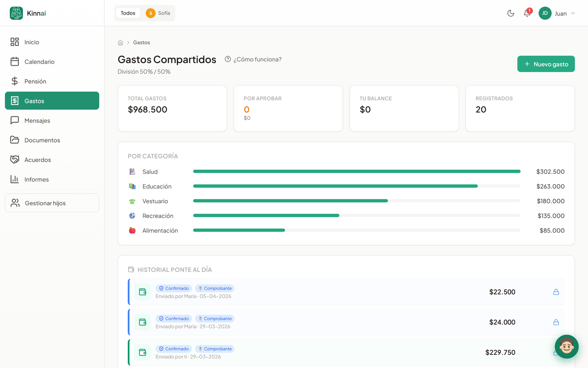Expand the Juan user menu

point(557,13)
